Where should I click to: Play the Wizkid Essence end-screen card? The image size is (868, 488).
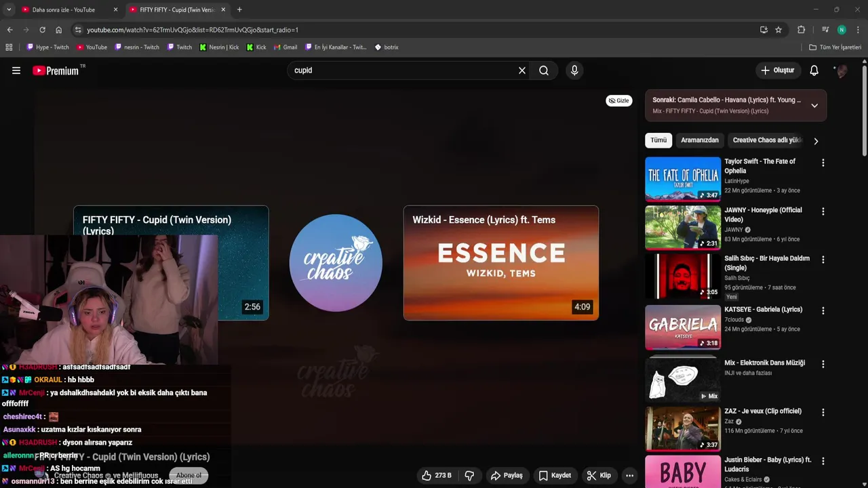pyautogui.click(x=501, y=263)
